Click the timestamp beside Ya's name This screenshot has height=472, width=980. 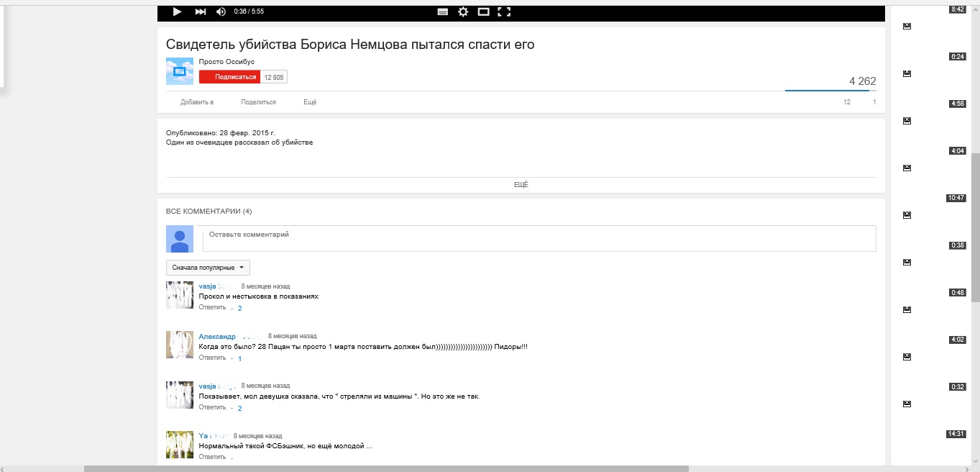tap(257, 436)
